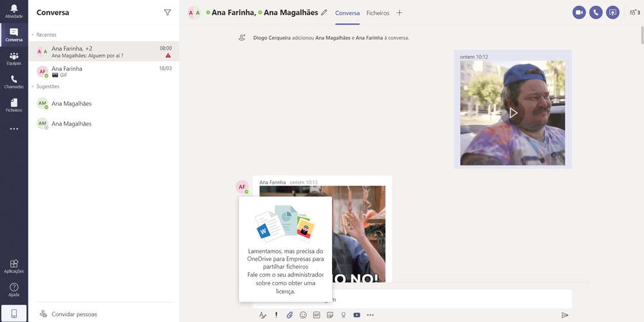Open the Chamadas section in sidebar
The image size is (644, 322).
[x=14, y=82]
